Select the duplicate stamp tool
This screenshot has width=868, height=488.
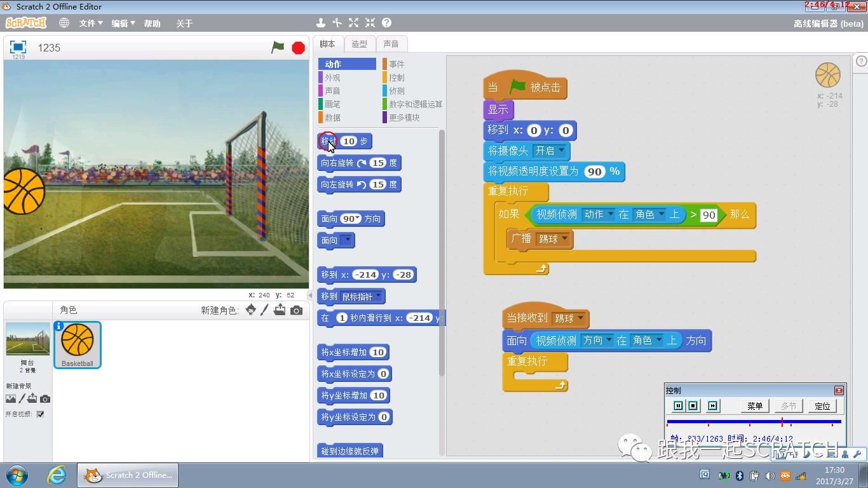[x=321, y=23]
